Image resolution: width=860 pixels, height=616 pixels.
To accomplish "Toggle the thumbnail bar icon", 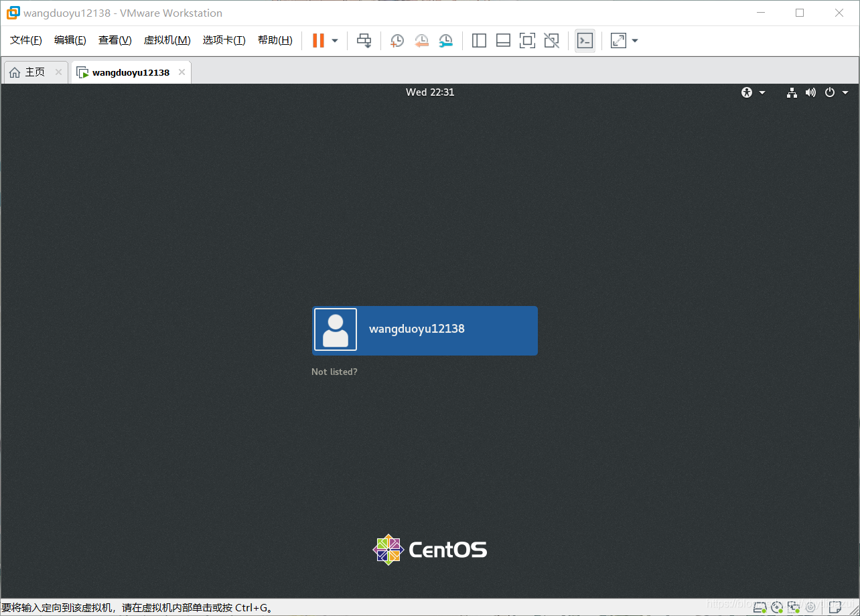I will click(x=503, y=41).
